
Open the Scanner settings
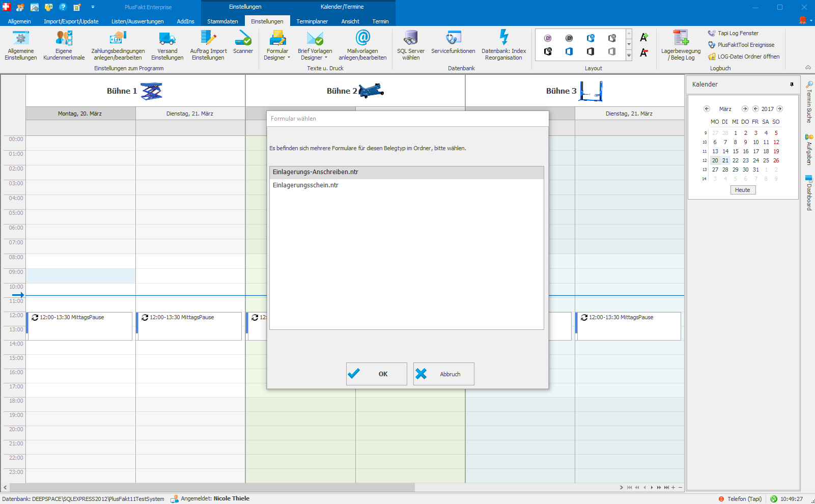point(243,42)
